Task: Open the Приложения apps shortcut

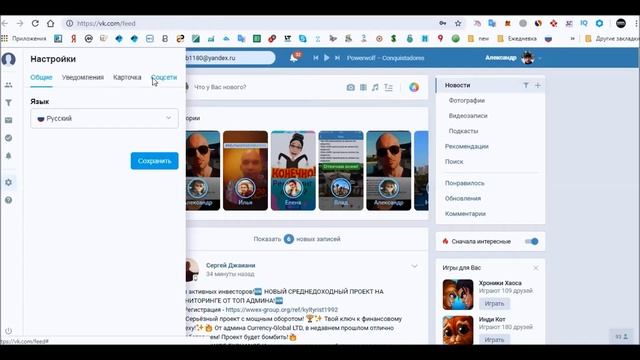Action: coord(24,38)
